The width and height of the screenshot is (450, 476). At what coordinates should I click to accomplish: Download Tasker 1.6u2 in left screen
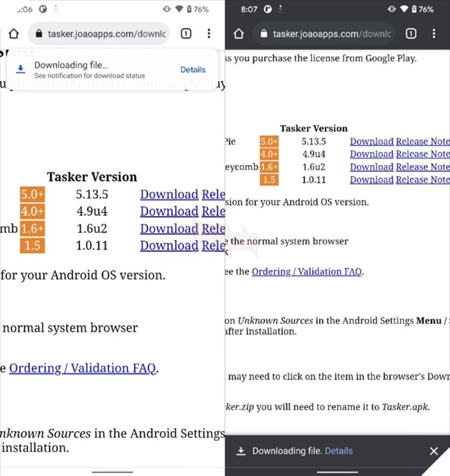tap(169, 229)
